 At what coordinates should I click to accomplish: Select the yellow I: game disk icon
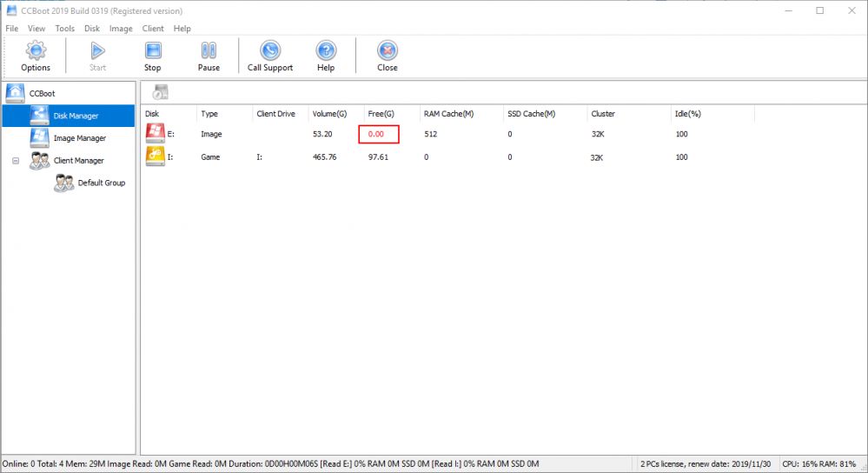tap(155, 157)
